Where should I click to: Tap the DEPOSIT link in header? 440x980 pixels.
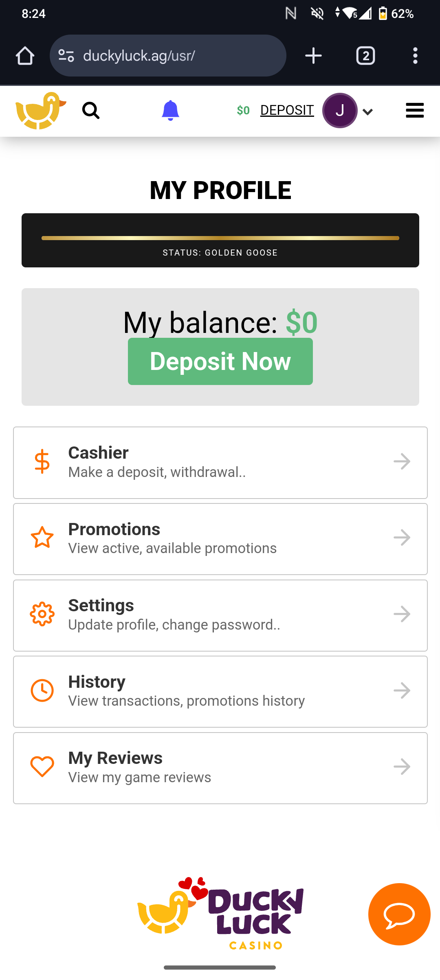(x=287, y=110)
